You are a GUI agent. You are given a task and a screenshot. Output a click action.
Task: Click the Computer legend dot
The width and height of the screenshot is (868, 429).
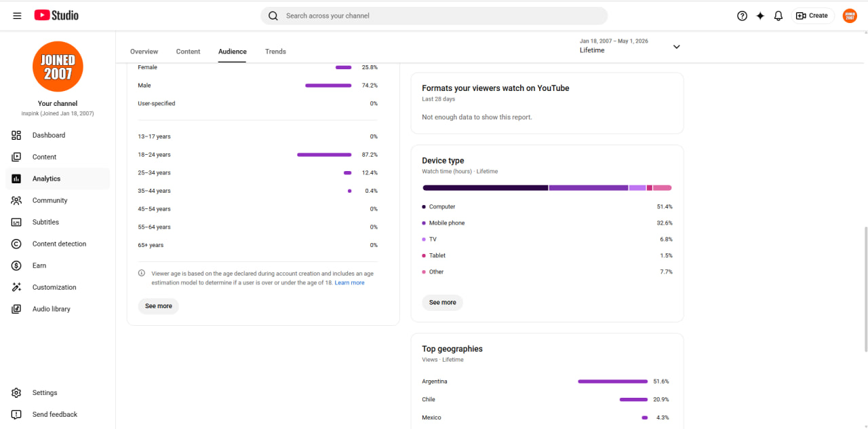click(x=424, y=206)
